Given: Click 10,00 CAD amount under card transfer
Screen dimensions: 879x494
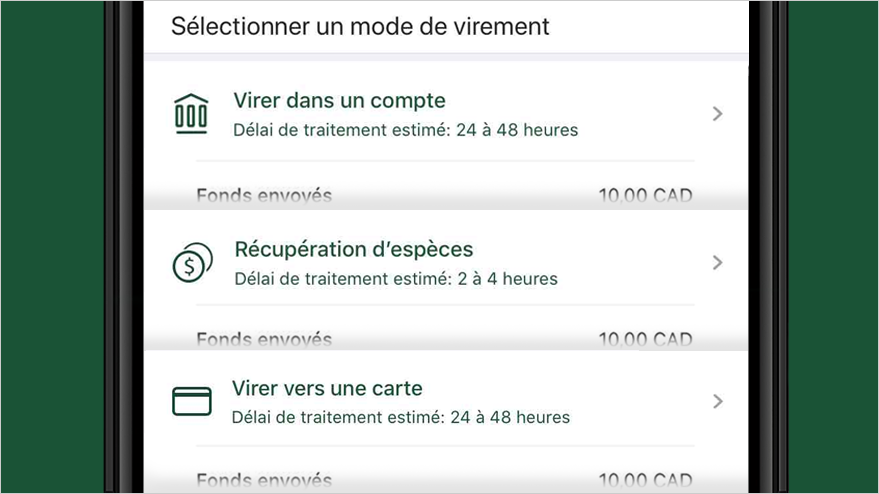Looking at the screenshot, I should click(x=645, y=480).
